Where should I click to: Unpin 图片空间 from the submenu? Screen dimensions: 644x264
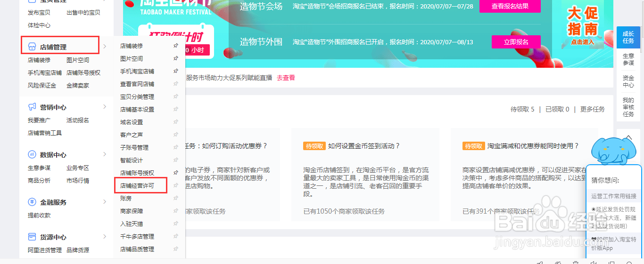click(x=176, y=58)
